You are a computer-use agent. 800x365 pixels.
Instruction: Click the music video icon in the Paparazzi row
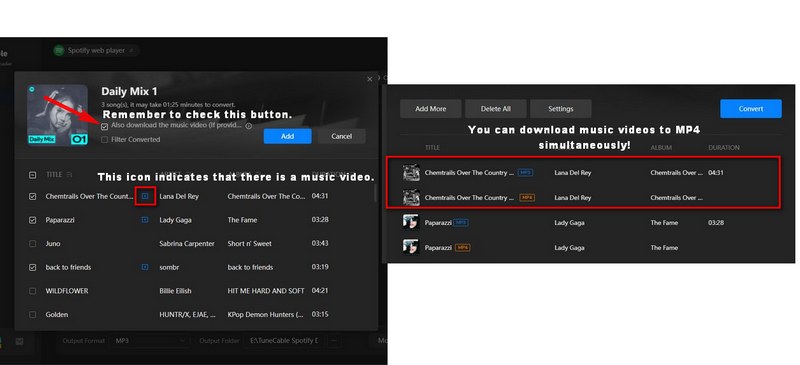145,220
